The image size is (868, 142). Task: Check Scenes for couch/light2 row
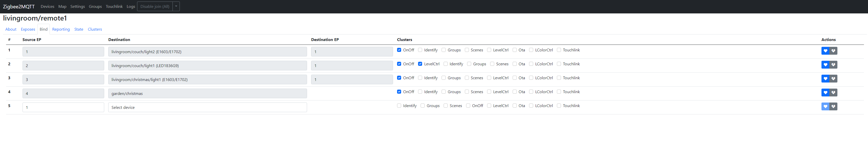pyautogui.click(x=467, y=50)
